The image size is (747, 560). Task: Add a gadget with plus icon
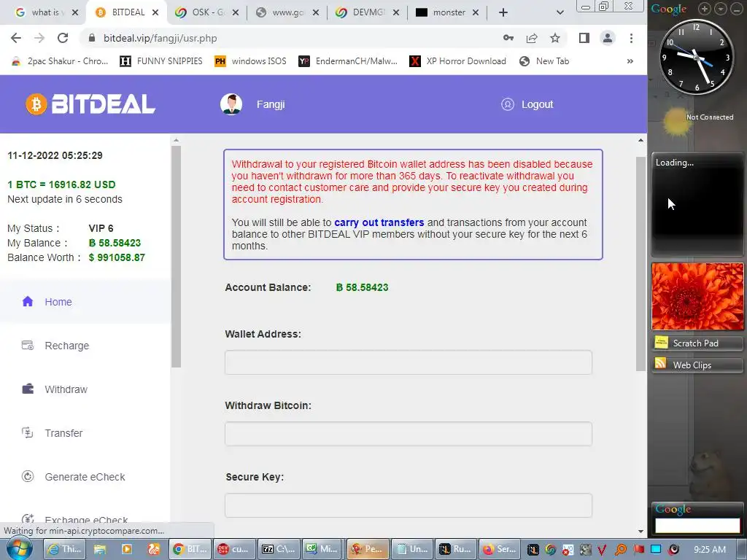[705, 8]
